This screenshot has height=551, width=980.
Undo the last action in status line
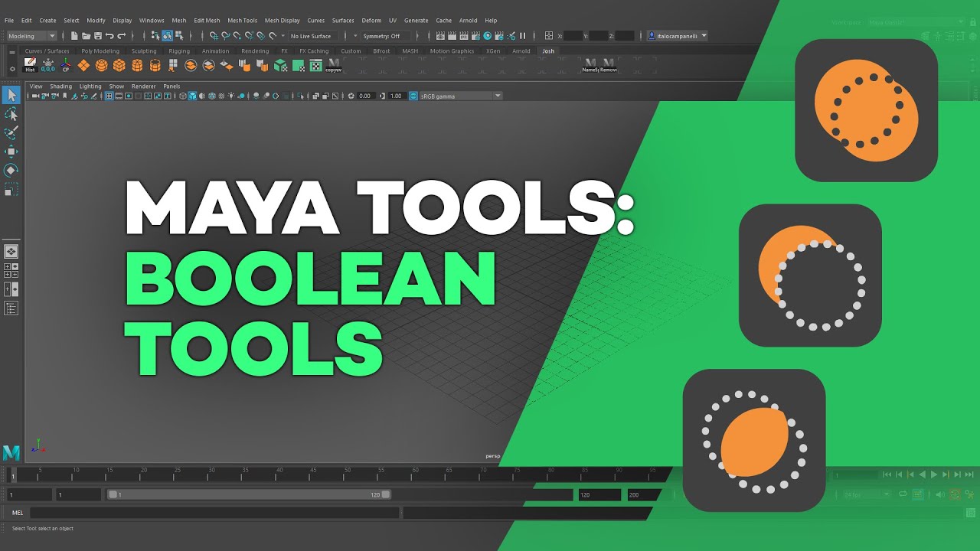click(x=109, y=36)
